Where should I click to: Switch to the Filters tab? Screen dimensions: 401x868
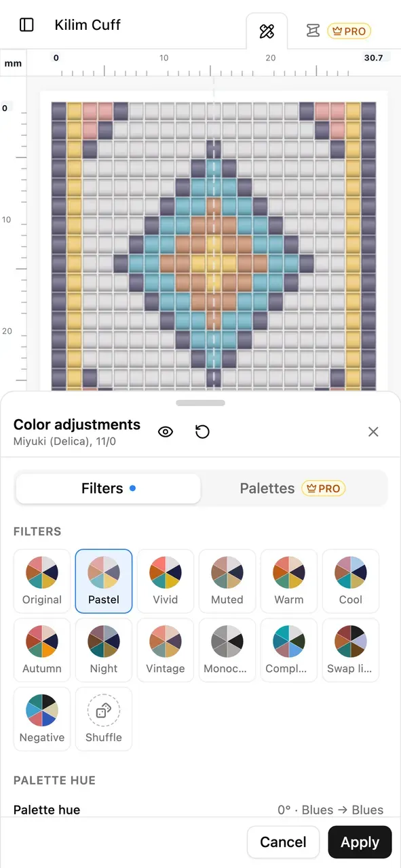point(108,488)
